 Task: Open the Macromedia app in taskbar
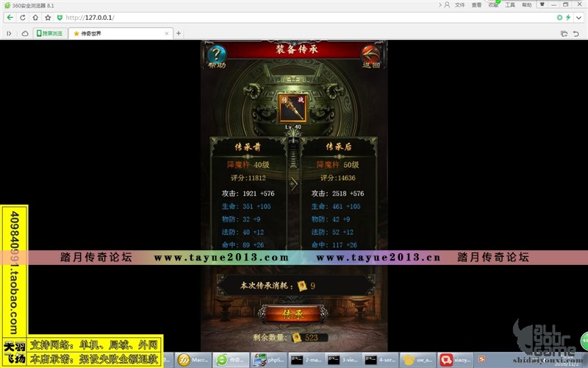193,360
